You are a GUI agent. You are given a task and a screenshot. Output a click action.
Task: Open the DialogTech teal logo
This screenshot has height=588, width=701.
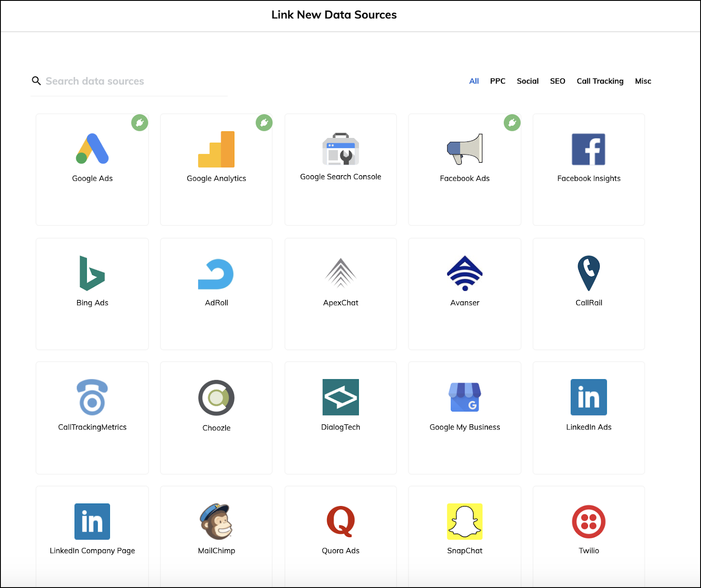[x=341, y=397]
